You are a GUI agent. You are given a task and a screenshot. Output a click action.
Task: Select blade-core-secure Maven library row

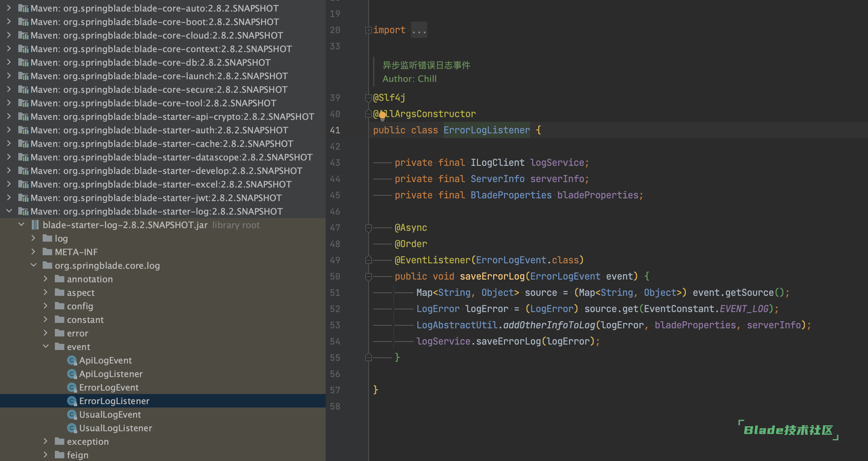[x=163, y=89]
